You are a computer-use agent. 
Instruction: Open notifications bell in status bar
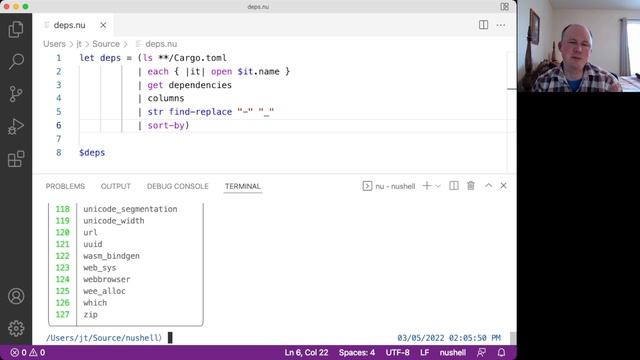click(501, 352)
